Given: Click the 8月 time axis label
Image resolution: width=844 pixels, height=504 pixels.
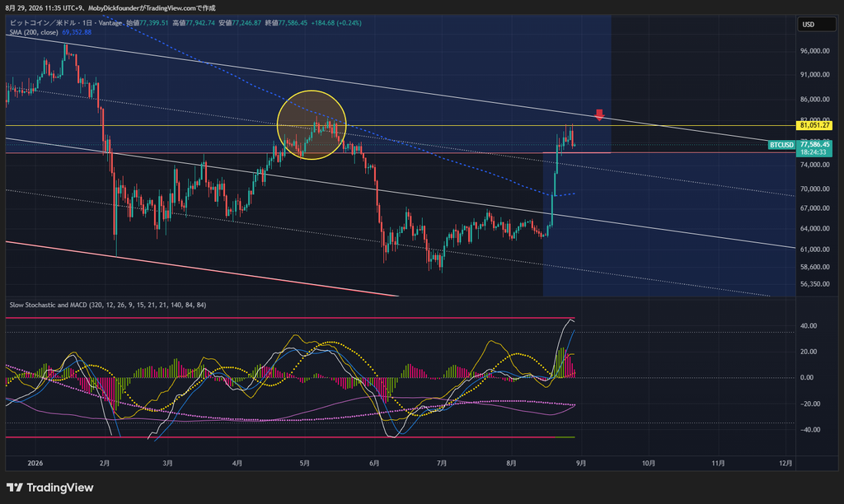Looking at the screenshot, I should 511,463.
